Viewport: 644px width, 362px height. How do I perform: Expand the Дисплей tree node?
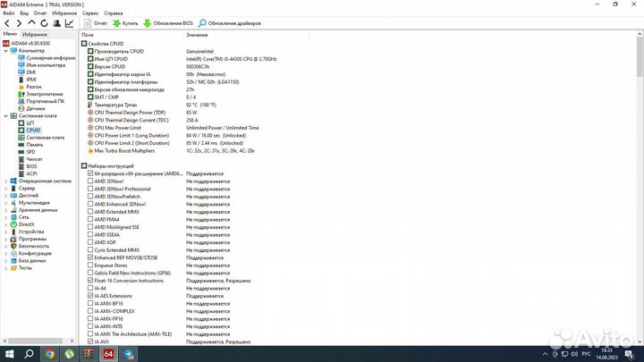(5, 196)
